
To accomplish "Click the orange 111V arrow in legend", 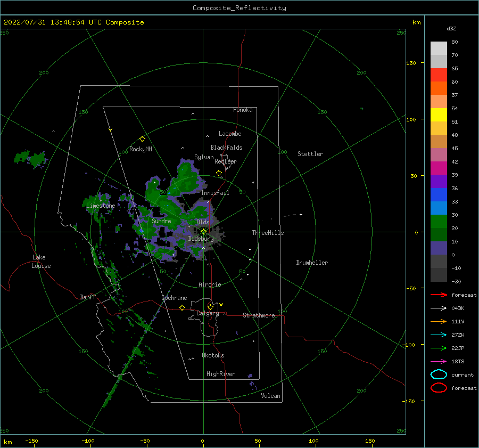I will 439,321.
